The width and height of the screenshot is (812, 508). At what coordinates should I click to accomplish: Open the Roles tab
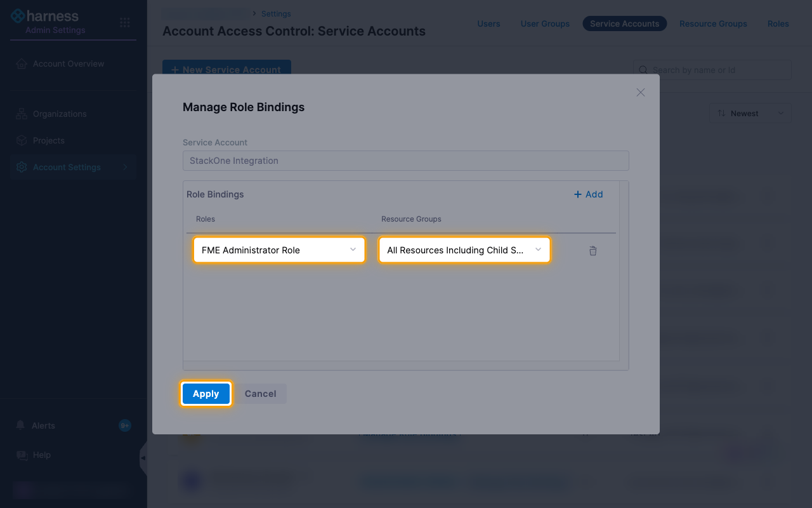pyautogui.click(x=778, y=24)
